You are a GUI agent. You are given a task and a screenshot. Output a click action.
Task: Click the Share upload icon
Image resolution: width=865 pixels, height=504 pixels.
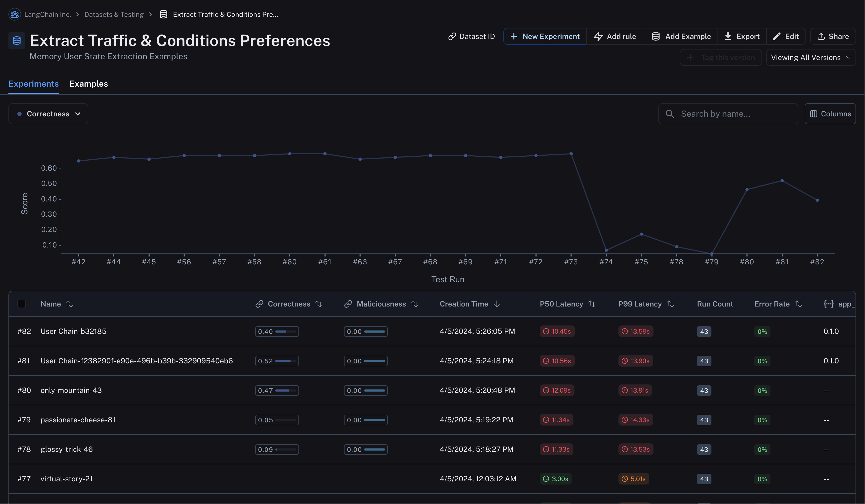(x=821, y=36)
